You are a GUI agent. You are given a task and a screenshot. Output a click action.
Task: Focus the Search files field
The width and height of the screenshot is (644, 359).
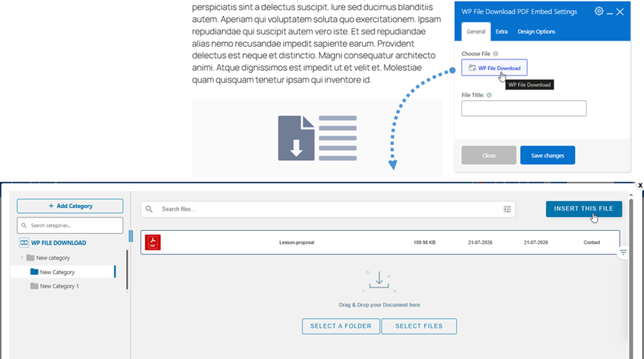click(x=328, y=209)
